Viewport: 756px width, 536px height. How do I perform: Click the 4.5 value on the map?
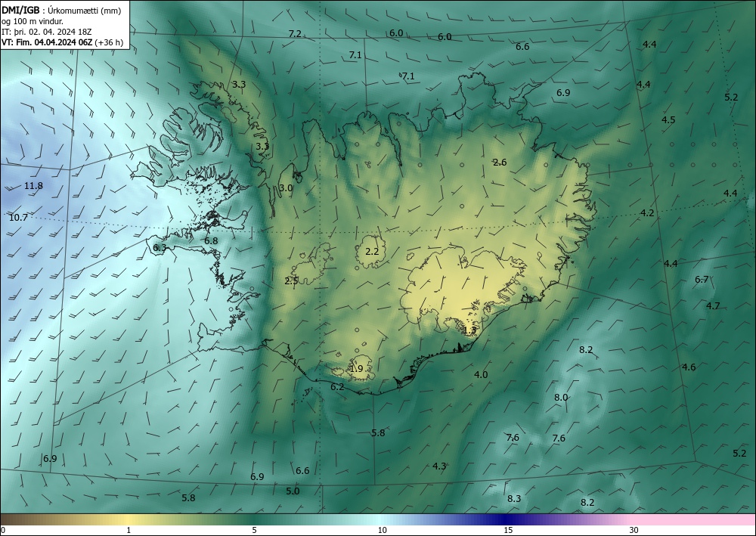(668, 120)
